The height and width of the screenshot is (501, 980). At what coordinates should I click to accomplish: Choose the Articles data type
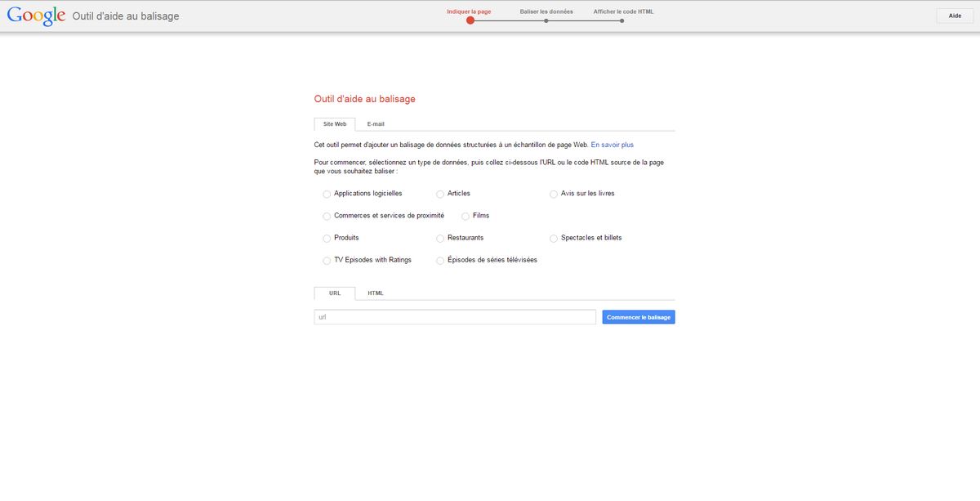click(440, 195)
